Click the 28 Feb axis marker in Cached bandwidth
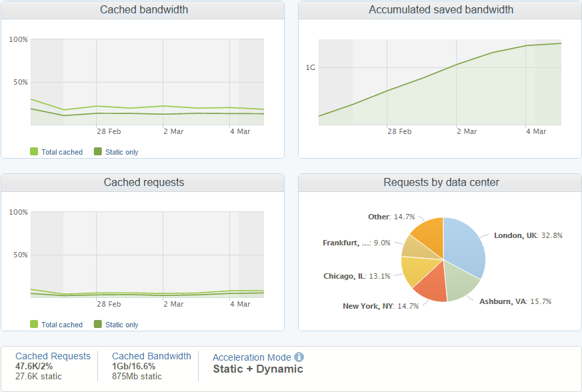582x392 pixels. [x=108, y=131]
